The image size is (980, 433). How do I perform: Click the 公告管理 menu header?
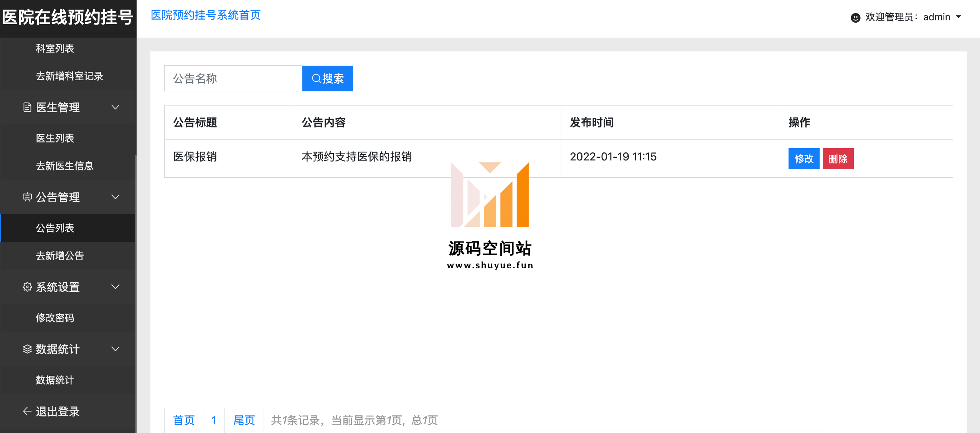click(x=68, y=197)
